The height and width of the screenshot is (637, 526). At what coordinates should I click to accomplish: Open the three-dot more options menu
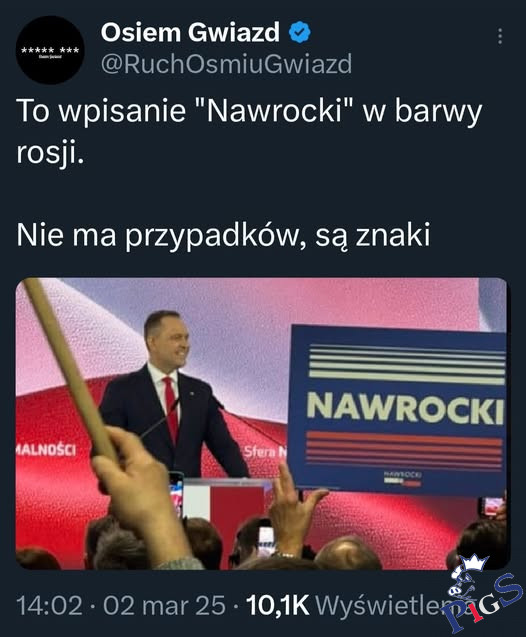pyautogui.click(x=500, y=37)
